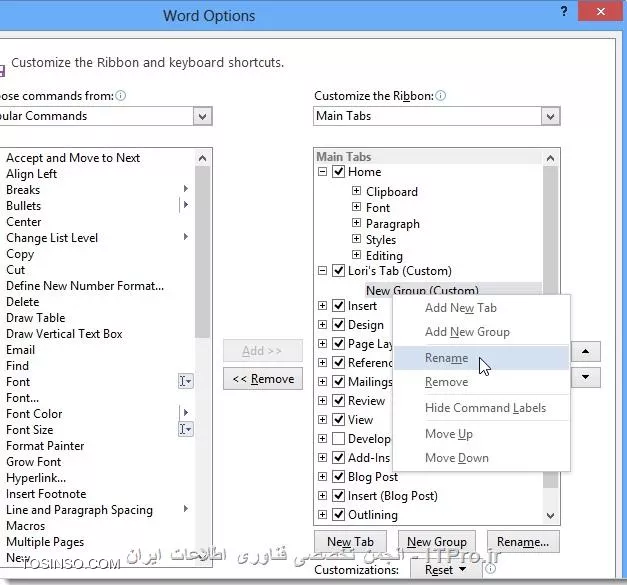The width and height of the screenshot is (627, 585).
Task: Uncheck the Blog Post tab checkbox
Action: (338, 476)
